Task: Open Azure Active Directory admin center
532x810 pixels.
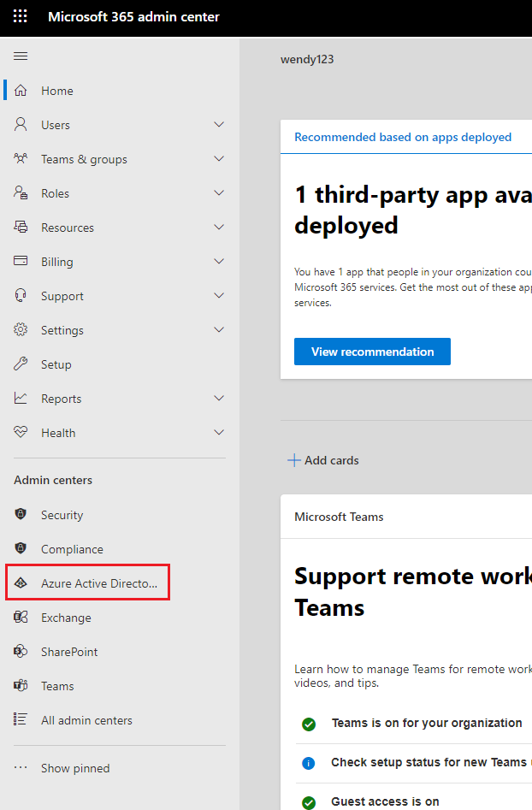Action: 99,583
